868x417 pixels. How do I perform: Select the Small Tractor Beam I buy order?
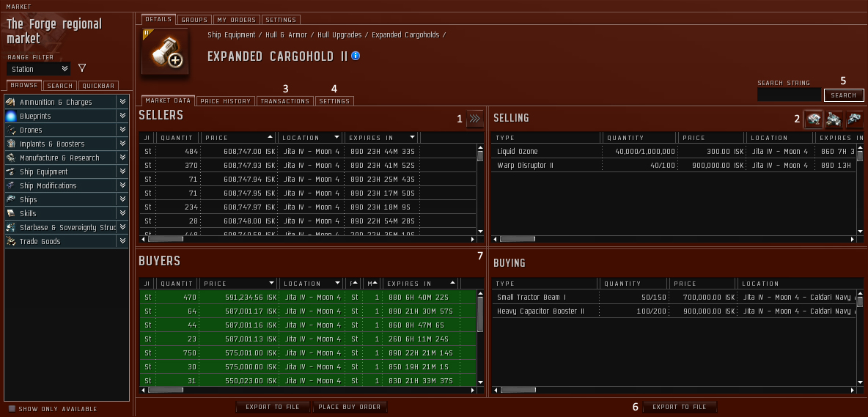674,297
